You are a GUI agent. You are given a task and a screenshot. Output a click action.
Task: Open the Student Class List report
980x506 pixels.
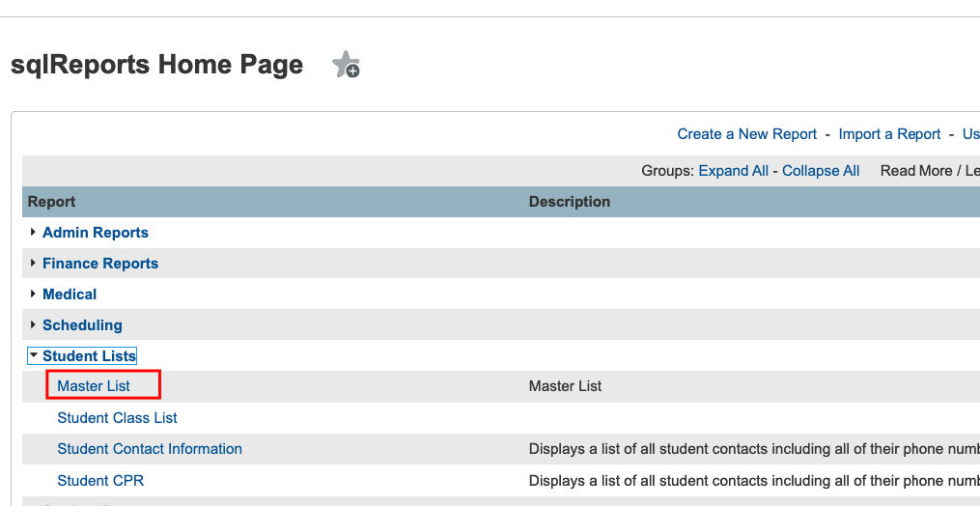(118, 418)
